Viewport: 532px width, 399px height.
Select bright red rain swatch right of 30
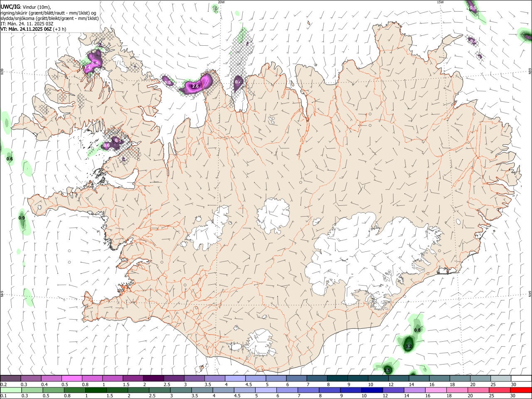pyautogui.click(x=521, y=390)
